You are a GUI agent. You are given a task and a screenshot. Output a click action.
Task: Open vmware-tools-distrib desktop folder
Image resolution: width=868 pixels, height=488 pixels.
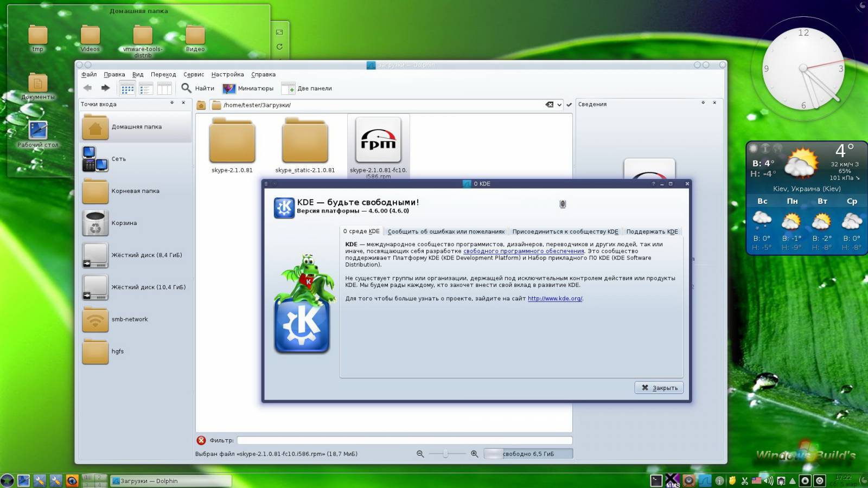[143, 41]
